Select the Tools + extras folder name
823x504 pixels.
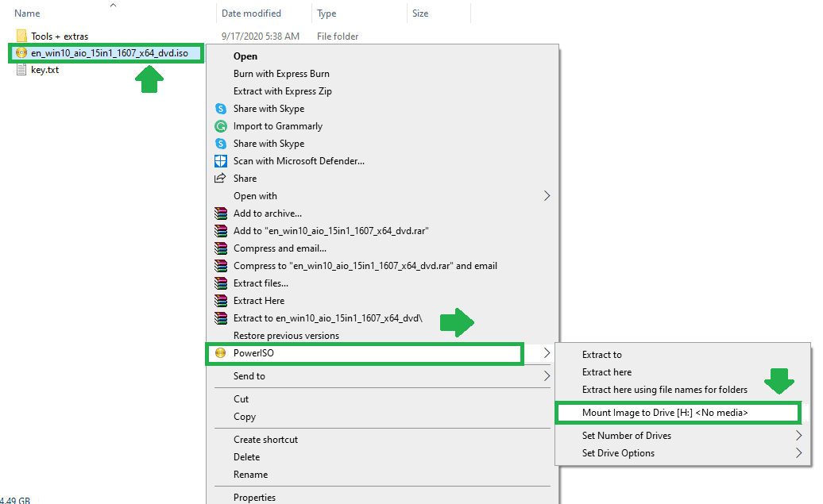60,37
